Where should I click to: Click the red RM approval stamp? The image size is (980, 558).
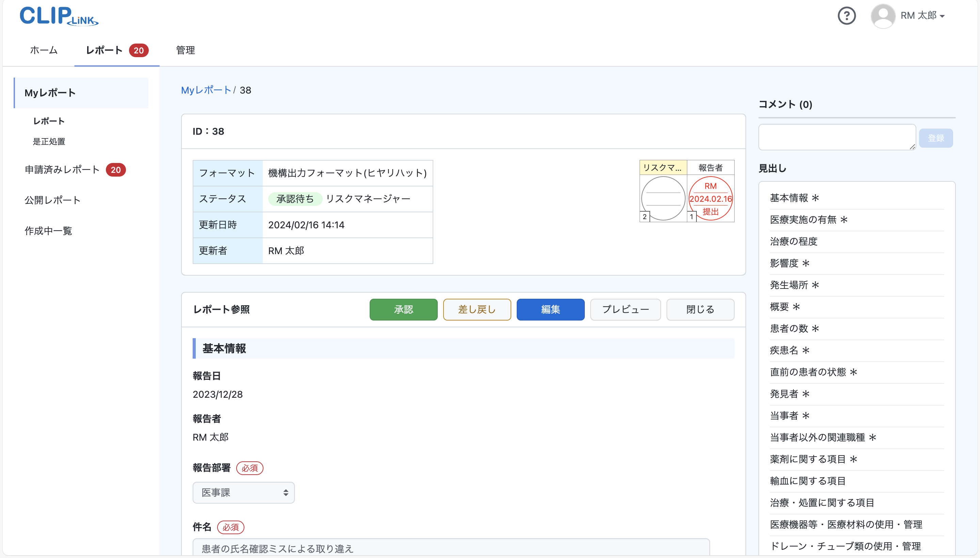[711, 198]
